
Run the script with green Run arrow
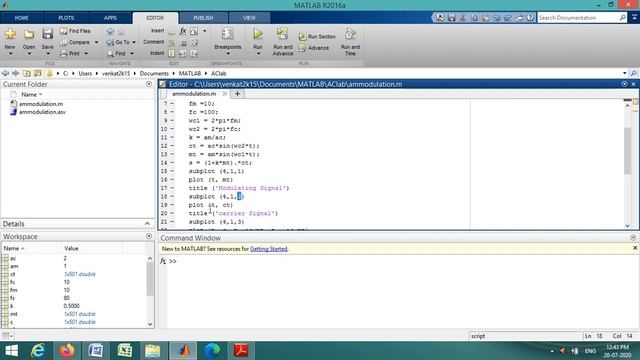(x=258, y=34)
